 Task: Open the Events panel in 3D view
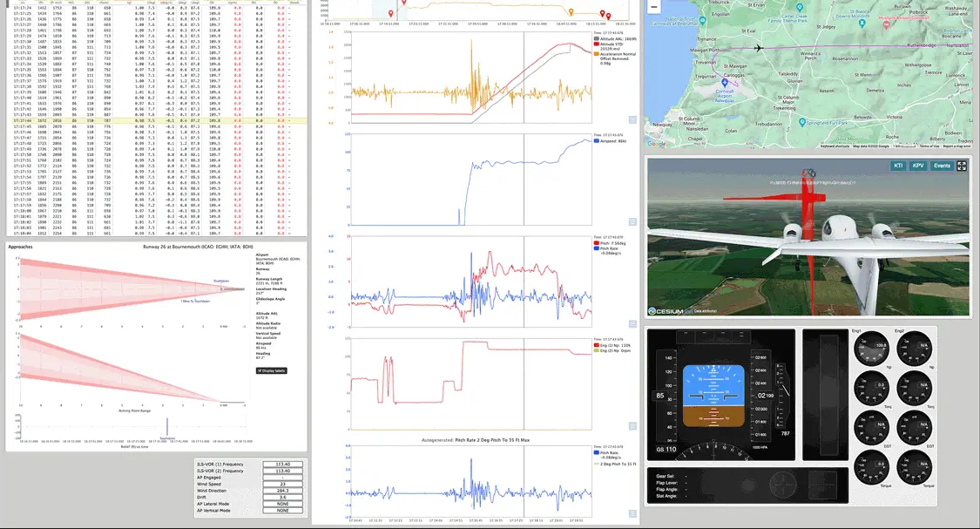(942, 166)
